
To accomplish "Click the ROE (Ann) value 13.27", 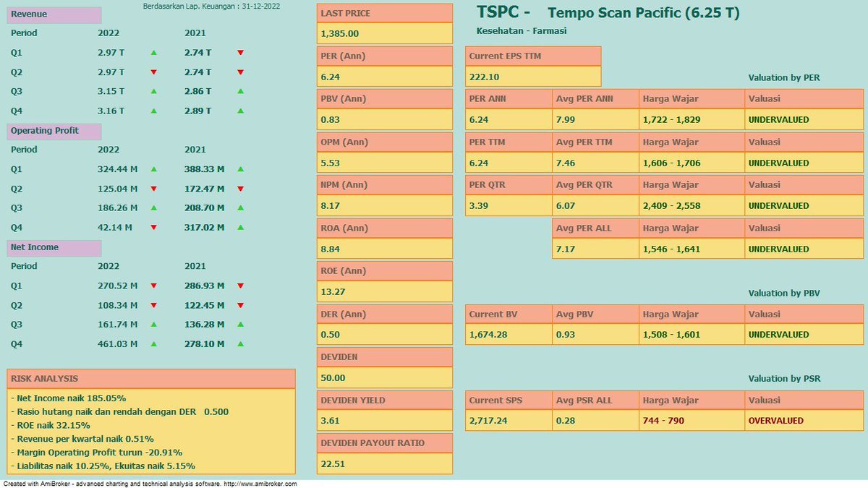I will tap(385, 291).
